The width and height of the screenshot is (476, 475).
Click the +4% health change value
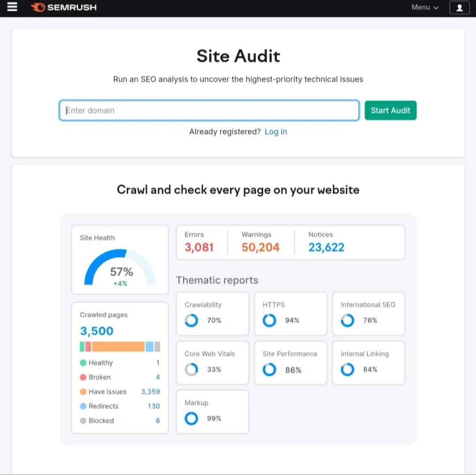click(120, 284)
